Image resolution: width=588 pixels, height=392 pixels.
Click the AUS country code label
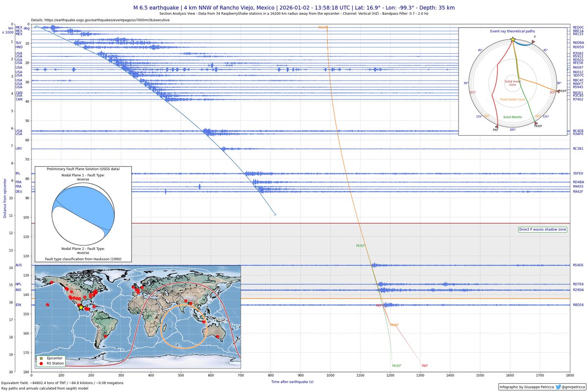(19, 265)
